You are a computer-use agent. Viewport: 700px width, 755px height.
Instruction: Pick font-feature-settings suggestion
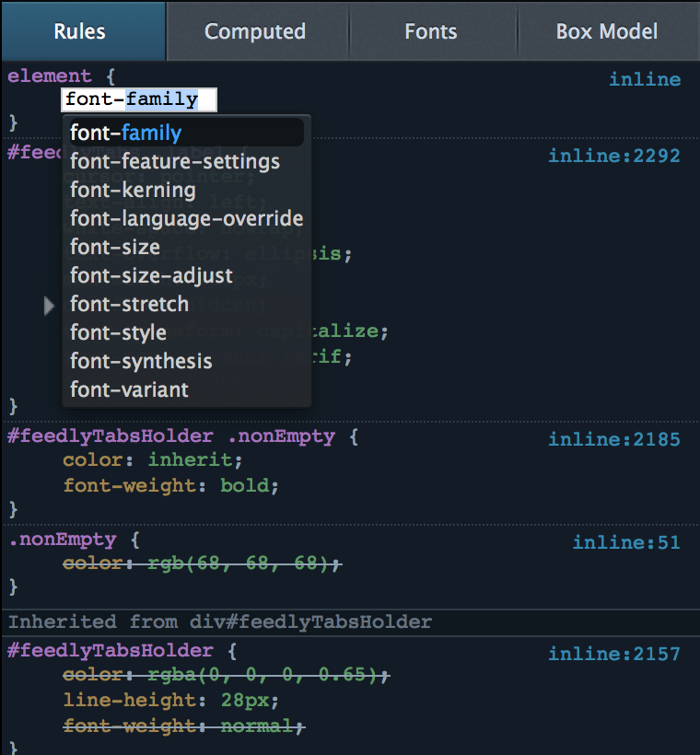click(x=175, y=161)
